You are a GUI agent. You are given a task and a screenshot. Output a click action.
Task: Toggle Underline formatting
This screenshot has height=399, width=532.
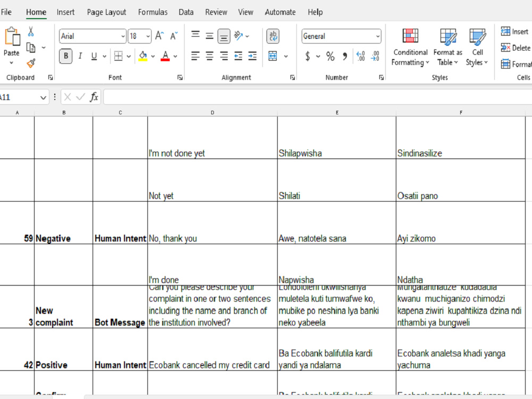pyautogui.click(x=94, y=56)
